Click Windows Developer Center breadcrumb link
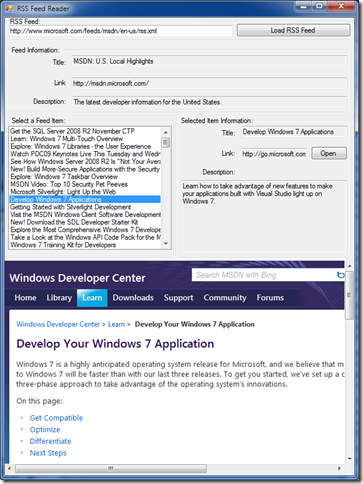363x484 pixels. tap(58, 324)
